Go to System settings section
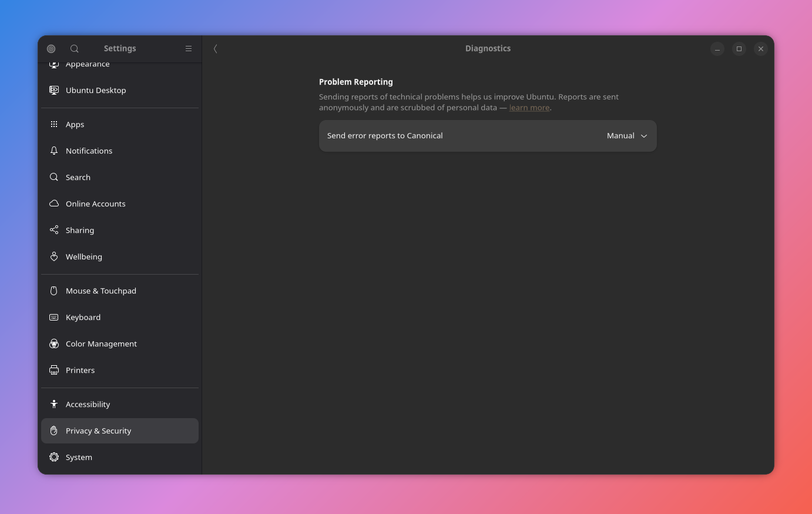The height and width of the screenshot is (514, 812). point(79,457)
